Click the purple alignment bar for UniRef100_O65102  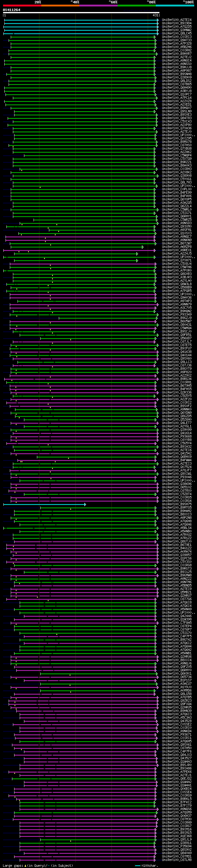point(84,487)
